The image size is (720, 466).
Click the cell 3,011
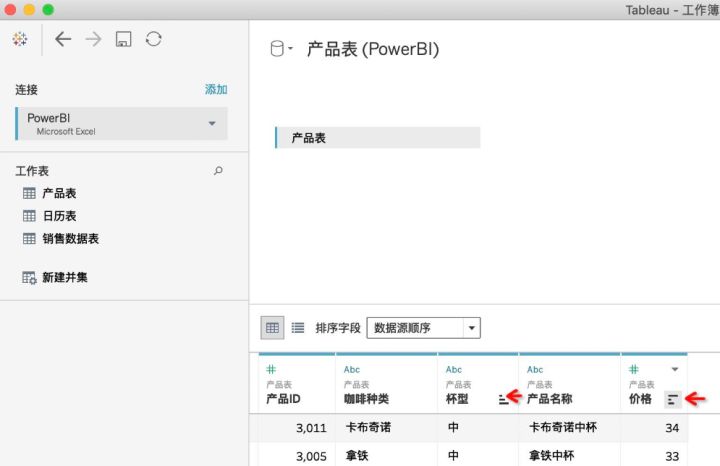coord(311,428)
